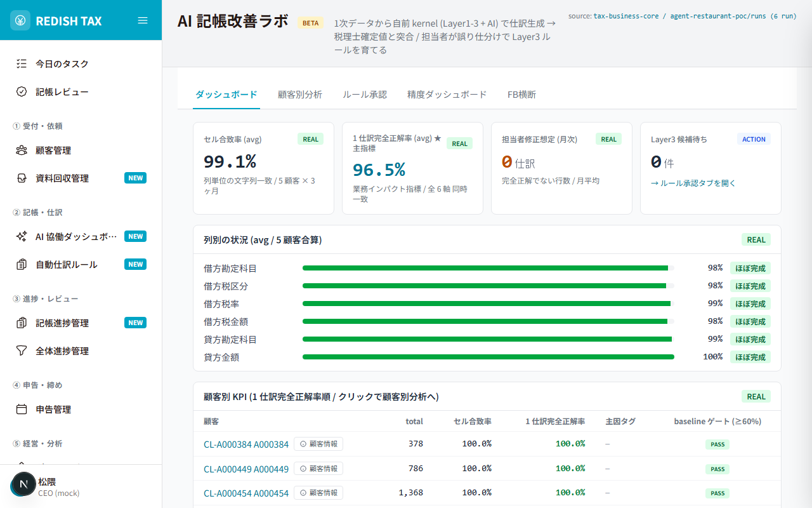Viewport: 812px width, 508px height.
Task: Switch to the FB横断 tab
Action: tap(521, 95)
